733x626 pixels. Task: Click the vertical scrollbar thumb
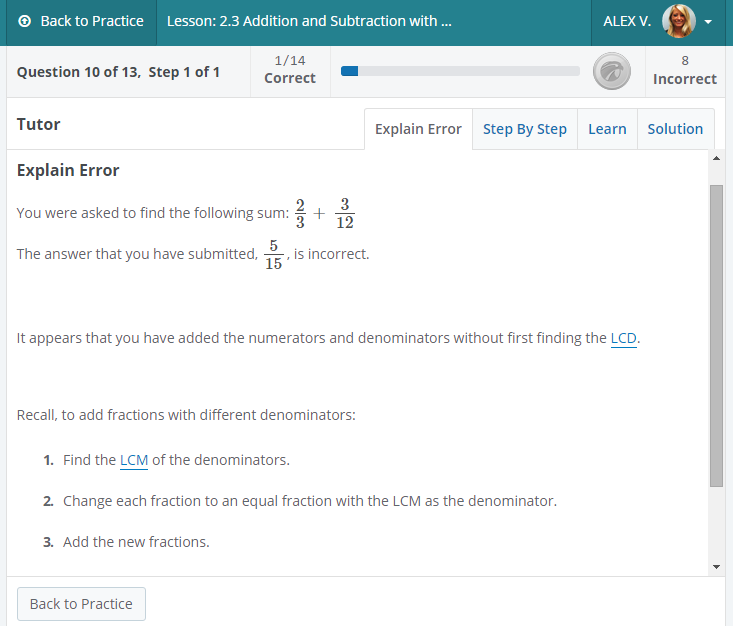pos(715,335)
